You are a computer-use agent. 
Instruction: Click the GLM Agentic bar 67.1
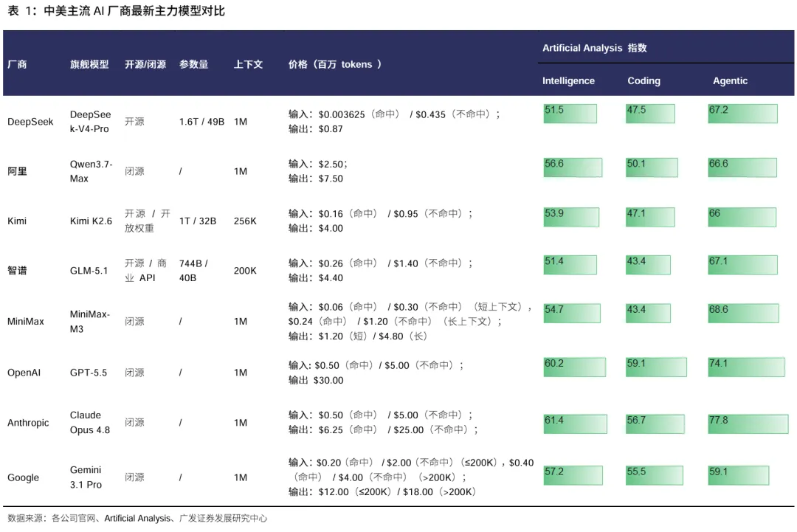click(742, 265)
